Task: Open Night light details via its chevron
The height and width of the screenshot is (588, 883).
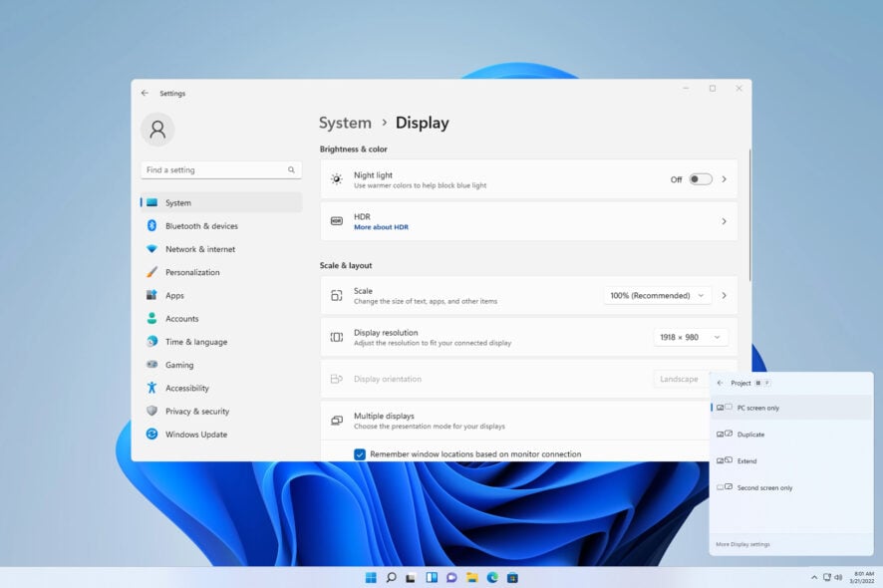Action: [x=725, y=179]
